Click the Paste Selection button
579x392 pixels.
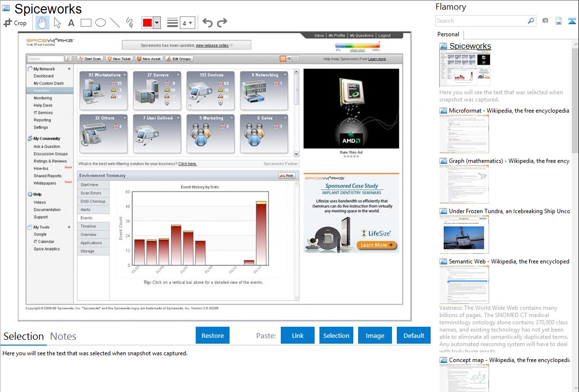coord(336,335)
